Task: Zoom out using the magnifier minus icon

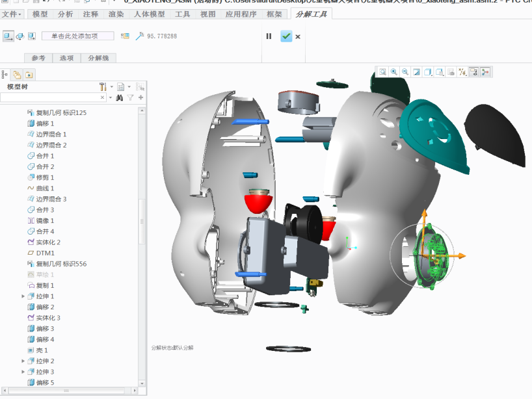Action: click(x=405, y=72)
